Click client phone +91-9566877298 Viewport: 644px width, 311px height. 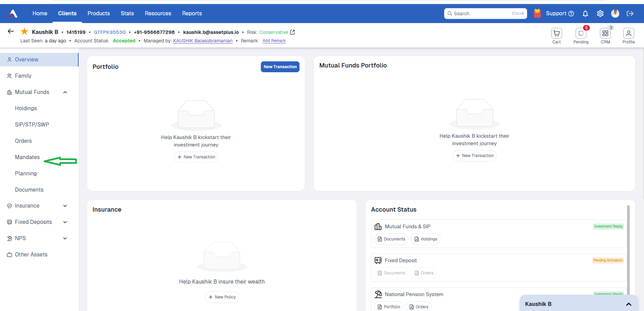[154, 32]
